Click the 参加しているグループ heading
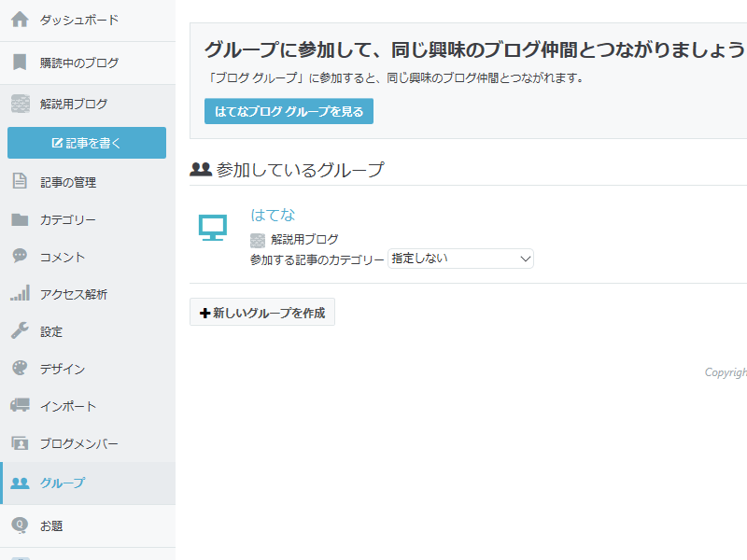 coord(300,170)
